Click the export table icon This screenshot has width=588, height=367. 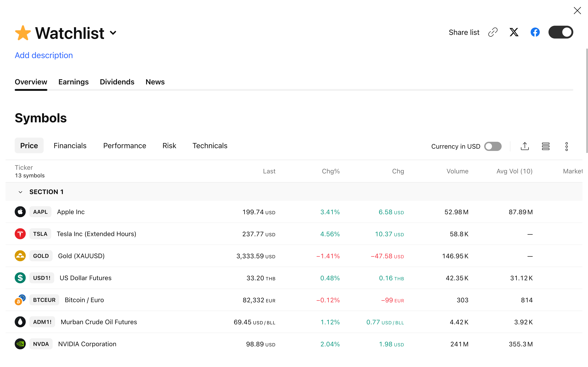[525, 146]
